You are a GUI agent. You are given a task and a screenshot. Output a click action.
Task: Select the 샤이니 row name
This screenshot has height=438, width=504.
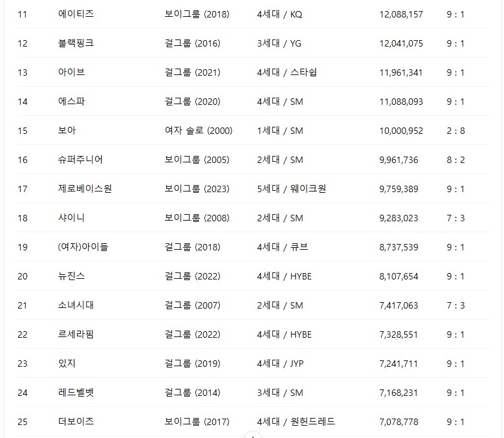tap(71, 218)
